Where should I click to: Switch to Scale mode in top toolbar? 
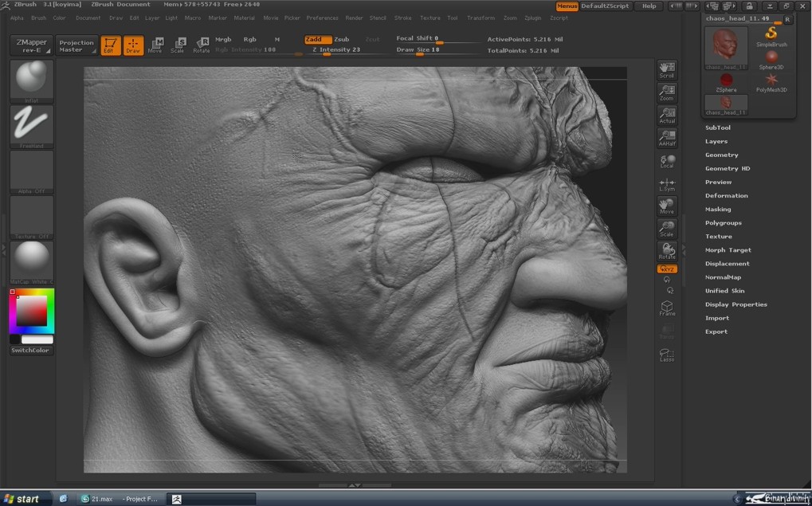coord(178,45)
